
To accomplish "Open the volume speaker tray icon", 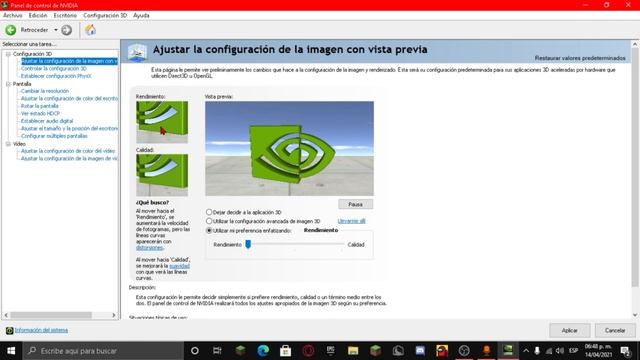I will [560, 351].
